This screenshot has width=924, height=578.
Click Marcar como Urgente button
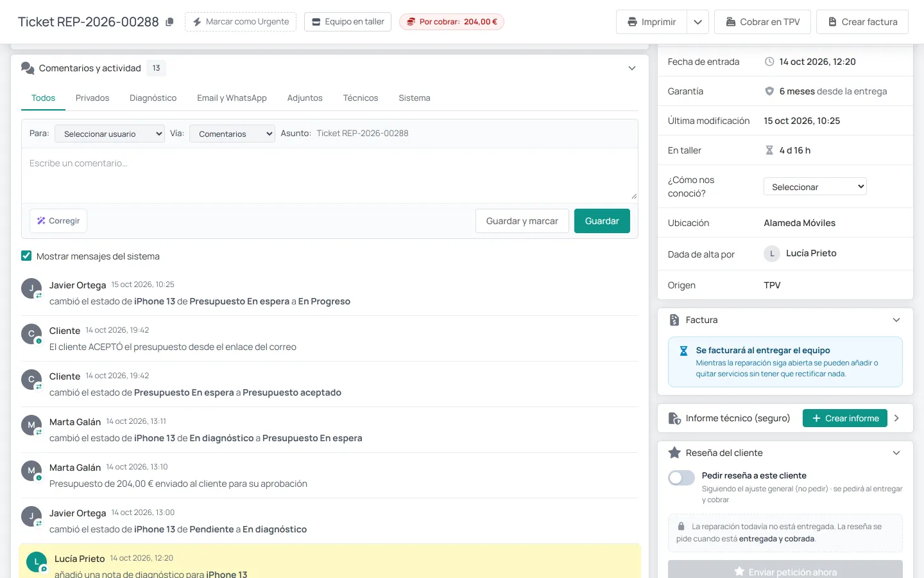(241, 22)
